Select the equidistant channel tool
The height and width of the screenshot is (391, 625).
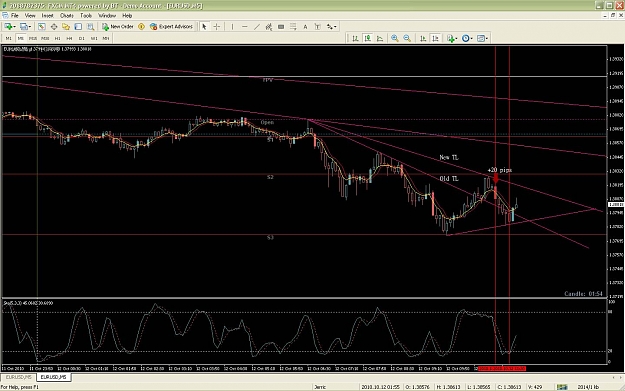tap(269, 27)
